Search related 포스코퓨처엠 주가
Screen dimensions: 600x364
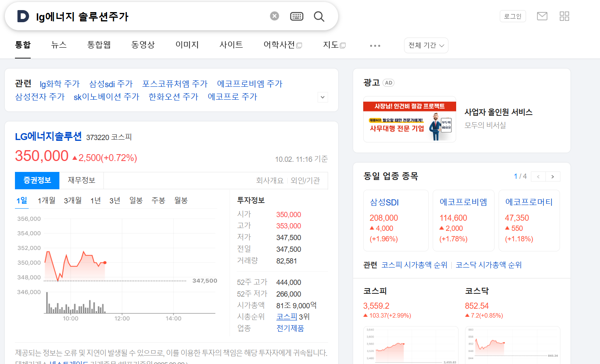point(175,84)
